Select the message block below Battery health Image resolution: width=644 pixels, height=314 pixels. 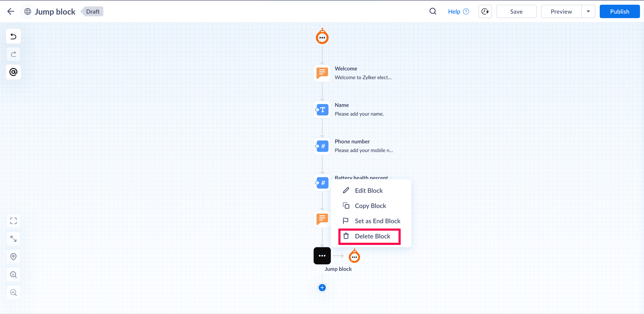322,219
